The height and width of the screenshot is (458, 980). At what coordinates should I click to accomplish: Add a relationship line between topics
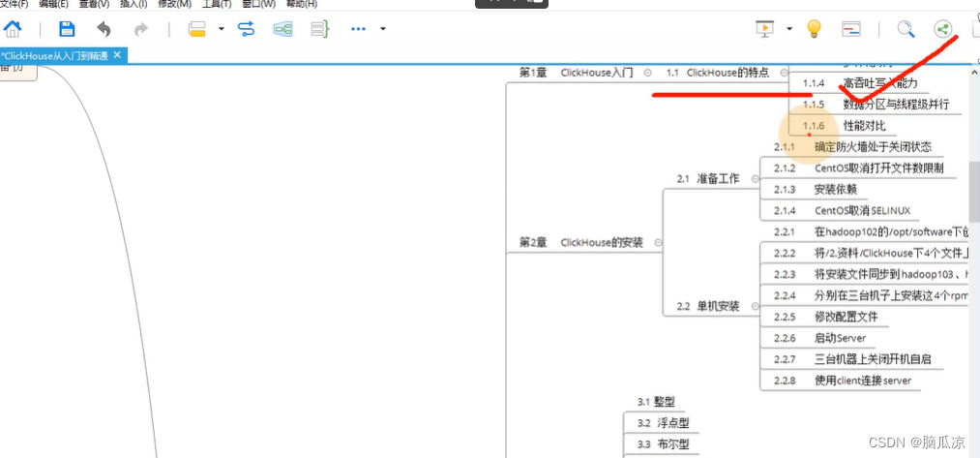pos(247,29)
